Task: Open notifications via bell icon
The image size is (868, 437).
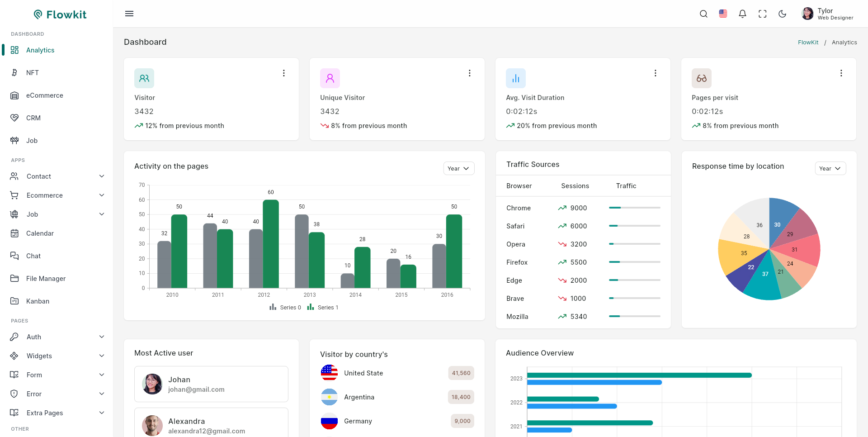Action: (x=742, y=14)
